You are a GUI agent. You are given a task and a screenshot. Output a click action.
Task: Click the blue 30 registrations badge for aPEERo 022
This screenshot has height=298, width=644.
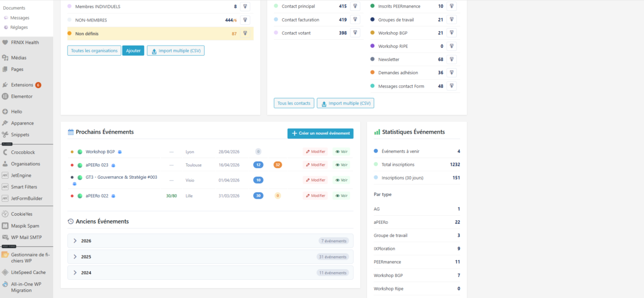258,196
